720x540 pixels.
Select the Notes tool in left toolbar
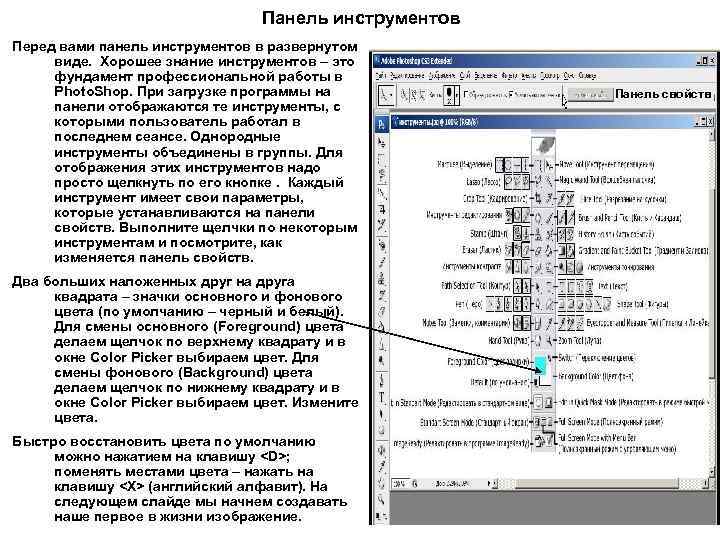[x=381, y=449]
